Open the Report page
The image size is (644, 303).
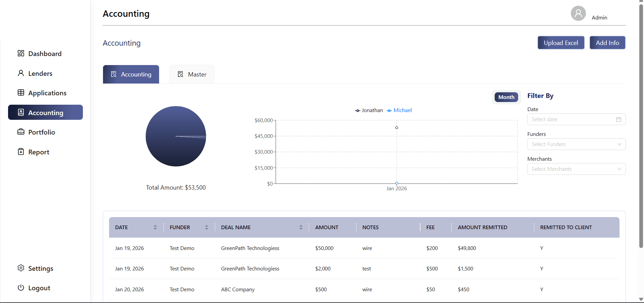click(x=45, y=152)
